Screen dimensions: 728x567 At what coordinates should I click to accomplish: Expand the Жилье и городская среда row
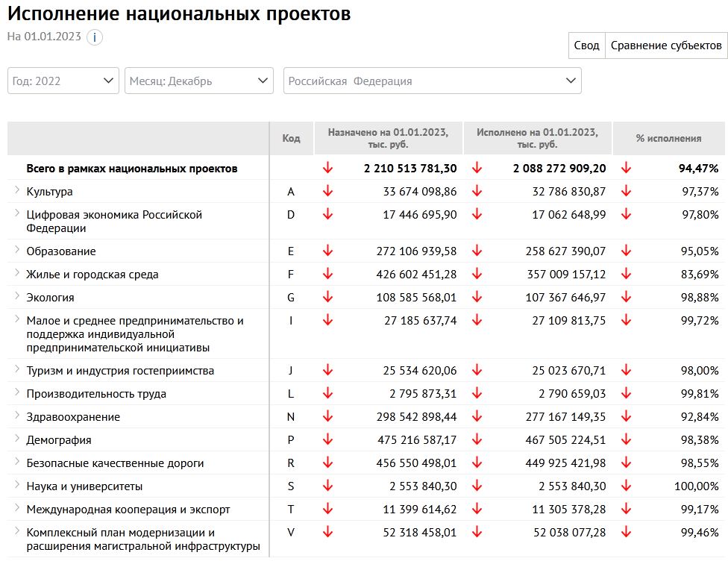click(17, 274)
